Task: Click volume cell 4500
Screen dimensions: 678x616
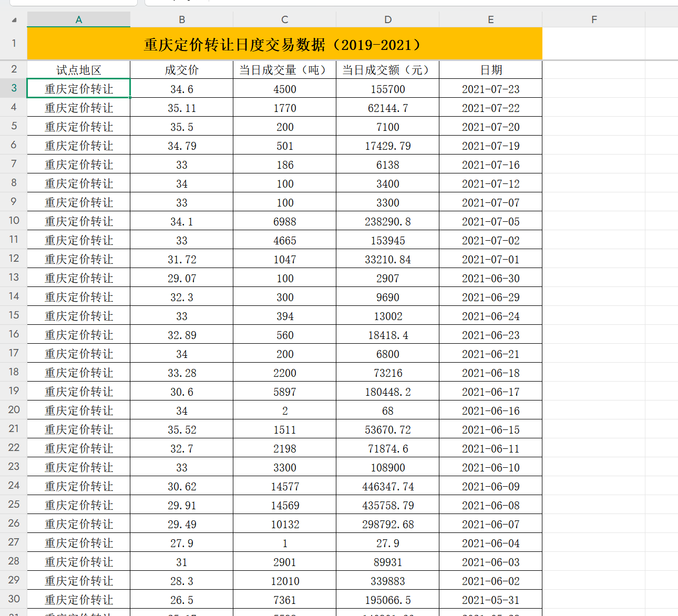Action: [285, 89]
